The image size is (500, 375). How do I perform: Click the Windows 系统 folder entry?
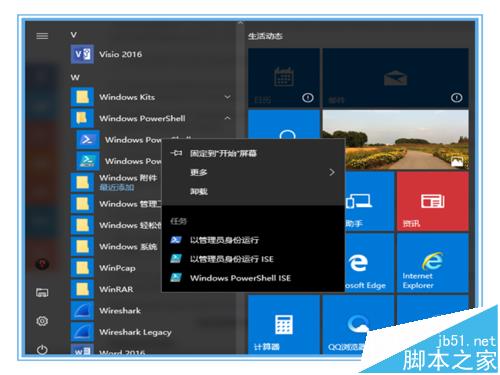pyautogui.click(x=116, y=246)
